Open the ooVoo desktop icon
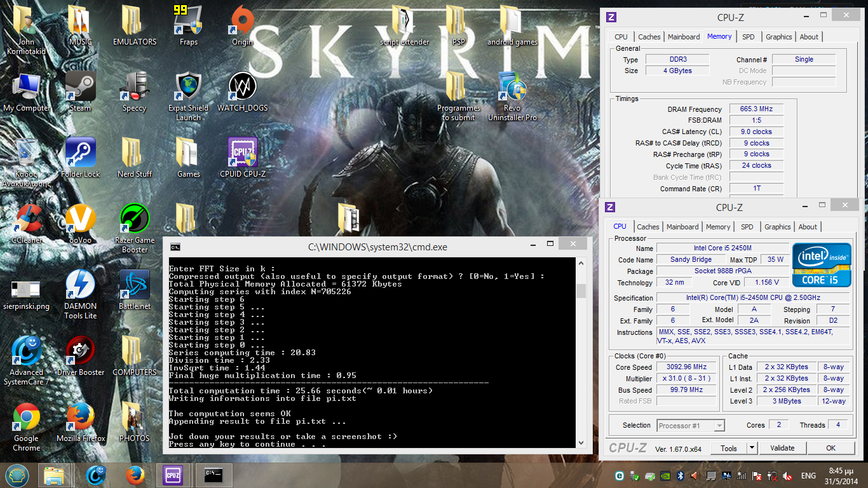 click(x=81, y=224)
